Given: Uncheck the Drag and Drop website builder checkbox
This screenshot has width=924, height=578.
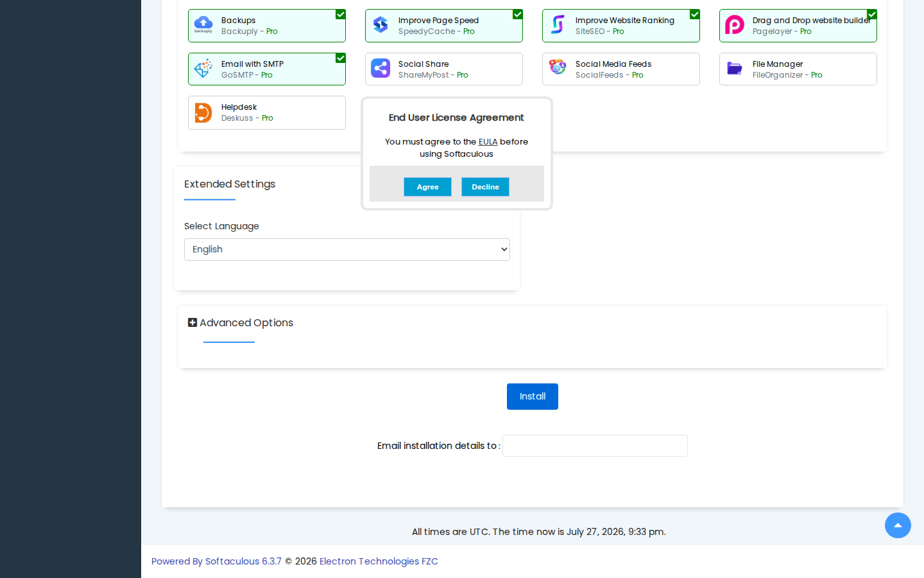Looking at the screenshot, I should click(x=872, y=14).
